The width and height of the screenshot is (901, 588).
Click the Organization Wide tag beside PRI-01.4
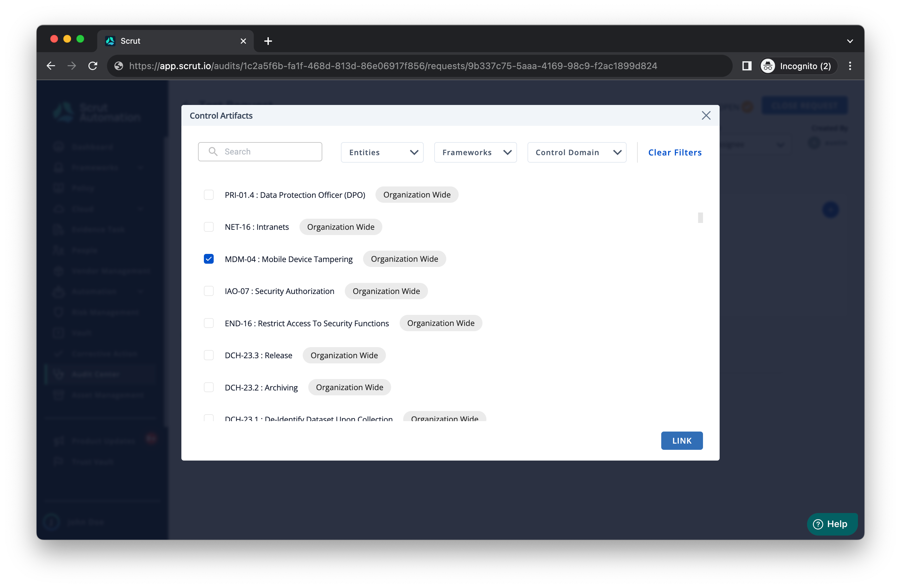click(417, 195)
